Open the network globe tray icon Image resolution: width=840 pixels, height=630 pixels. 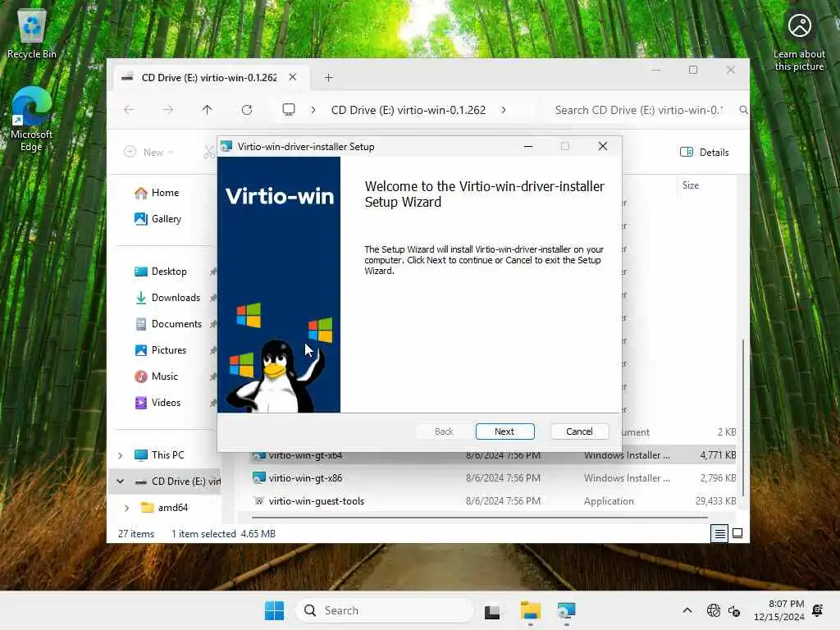coord(714,610)
